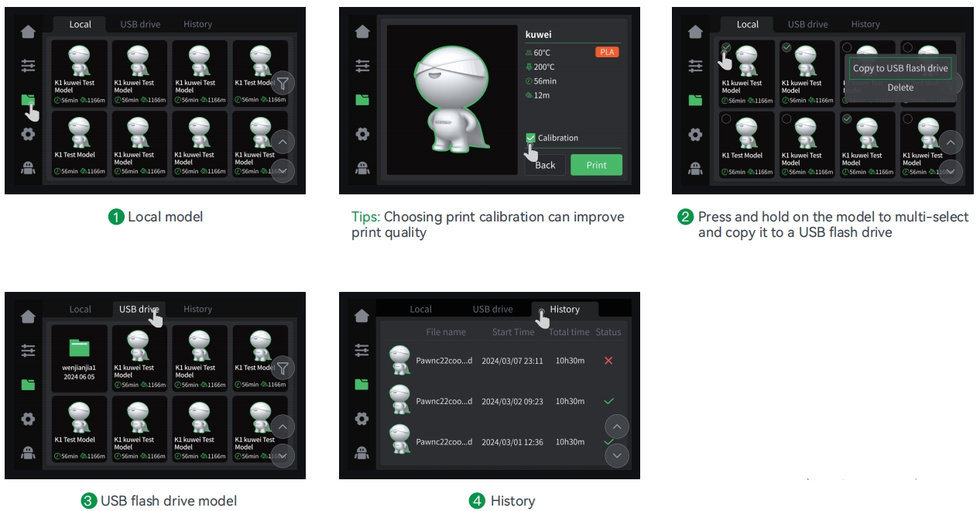Tap robot icon on the History screen
This screenshot has width=980, height=511.
pos(362,452)
